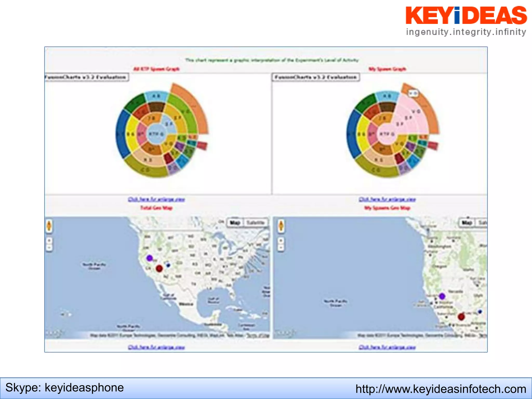Zoom in with plus on Total Geo Map

[49, 241]
